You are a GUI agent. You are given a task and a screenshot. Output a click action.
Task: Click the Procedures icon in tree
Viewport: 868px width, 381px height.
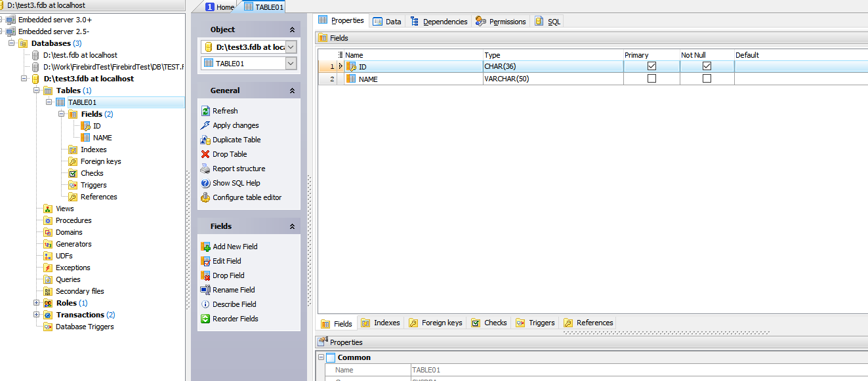(48, 220)
